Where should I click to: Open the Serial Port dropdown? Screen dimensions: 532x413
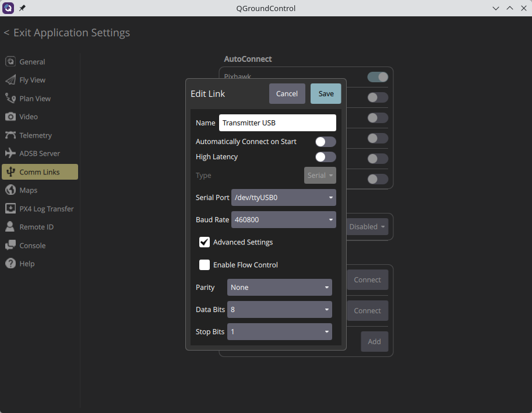click(x=283, y=198)
